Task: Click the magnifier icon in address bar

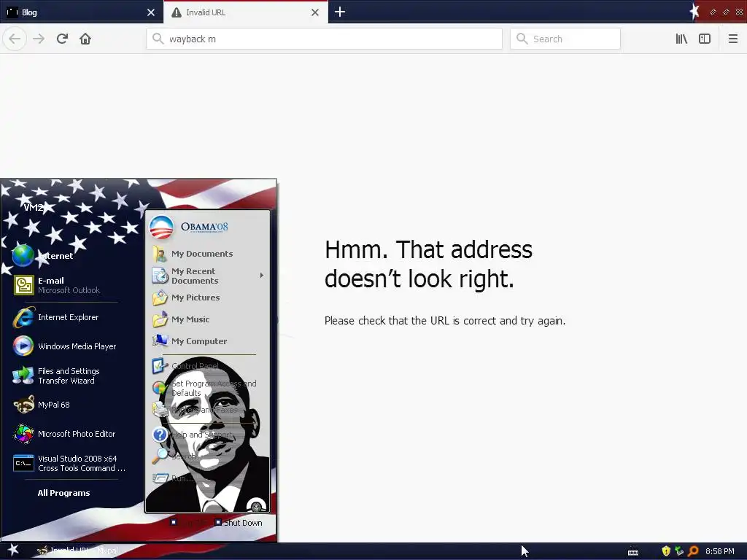Action: tap(158, 39)
